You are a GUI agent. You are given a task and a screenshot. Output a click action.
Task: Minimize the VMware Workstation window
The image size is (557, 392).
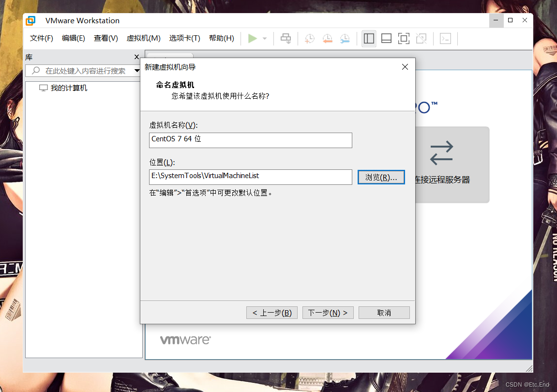point(496,20)
